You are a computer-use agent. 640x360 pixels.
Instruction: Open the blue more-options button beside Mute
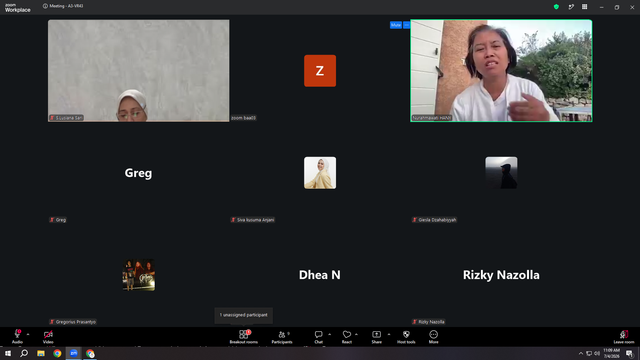tap(407, 25)
